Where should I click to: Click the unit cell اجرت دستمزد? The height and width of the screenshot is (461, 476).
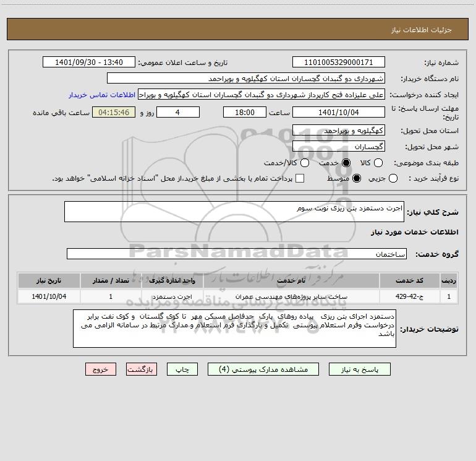[x=172, y=296]
